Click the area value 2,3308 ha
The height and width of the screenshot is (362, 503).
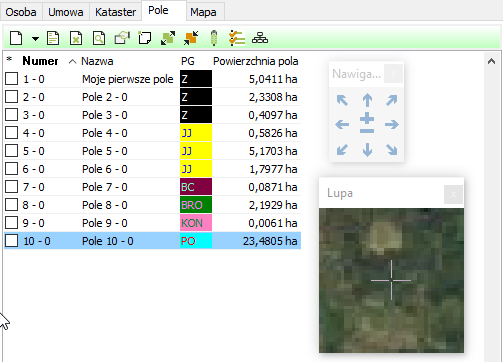pyautogui.click(x=273, y=97)
